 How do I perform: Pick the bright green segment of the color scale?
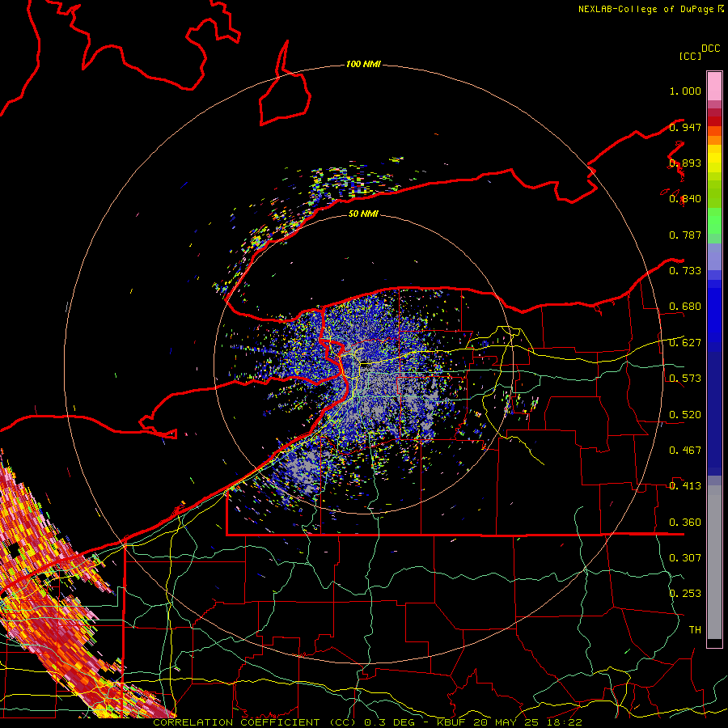(x=714, y=221)
